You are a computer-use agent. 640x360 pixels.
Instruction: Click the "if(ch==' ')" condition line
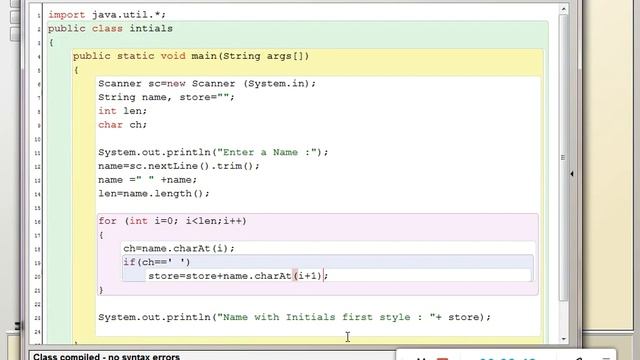tap(157, 262)
